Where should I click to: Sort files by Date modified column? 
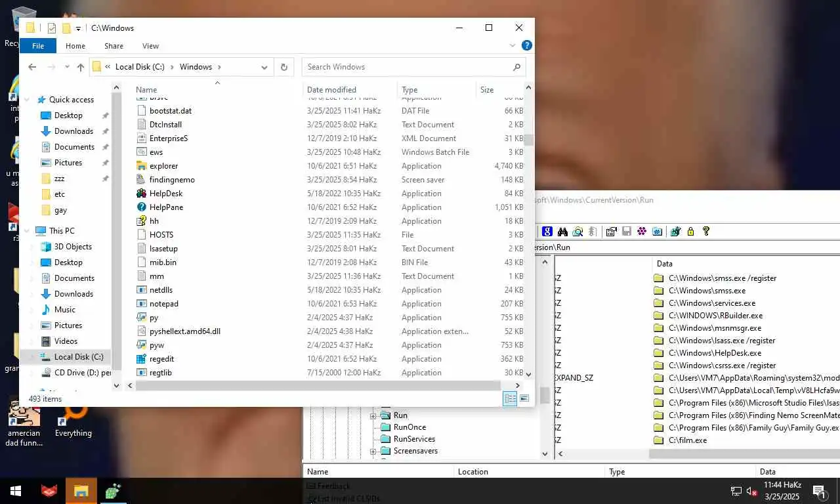(x=350, y=90)
